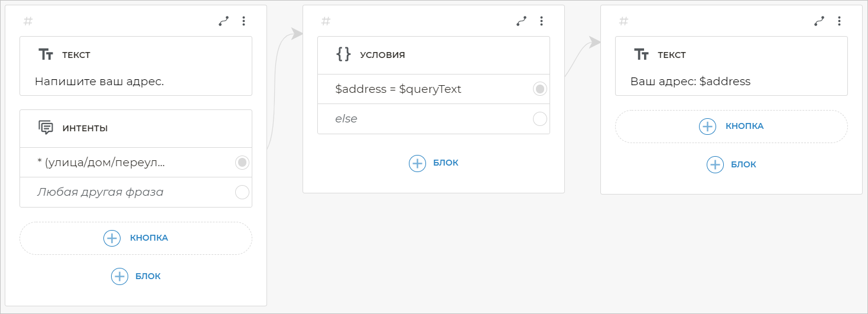The image size is (868, 314).
Task: Click the curly braces conditions icon
Action: [x=343, y=55]
